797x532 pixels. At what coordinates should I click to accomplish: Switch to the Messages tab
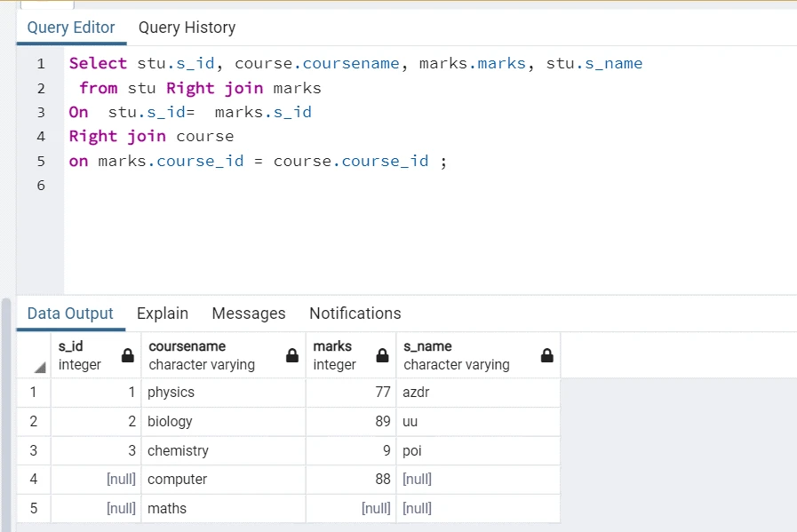[248, 314]
